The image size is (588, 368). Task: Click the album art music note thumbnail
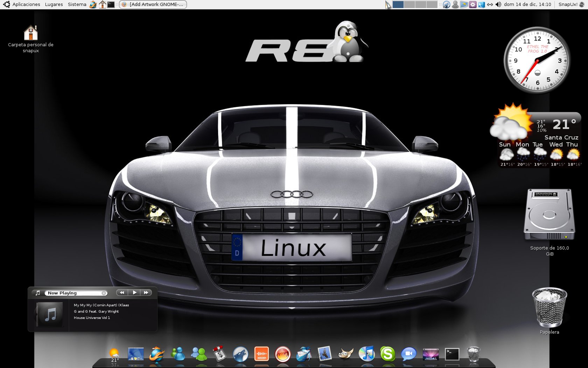[x=50, y=314]
